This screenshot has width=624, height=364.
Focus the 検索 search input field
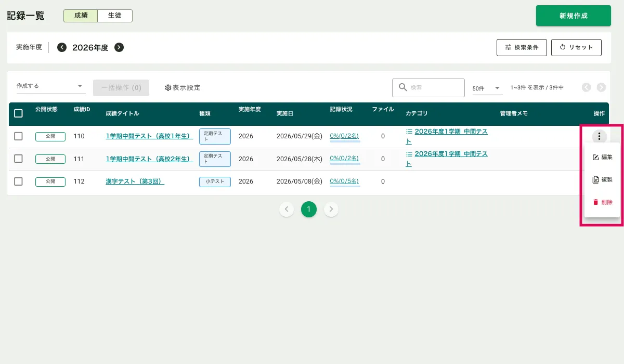[434, 88]
